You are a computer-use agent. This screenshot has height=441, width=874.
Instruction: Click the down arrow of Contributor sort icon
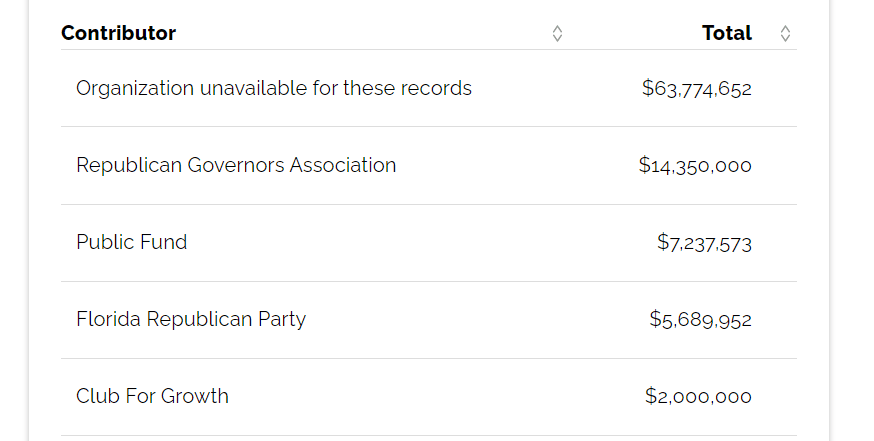pos(557,38)
